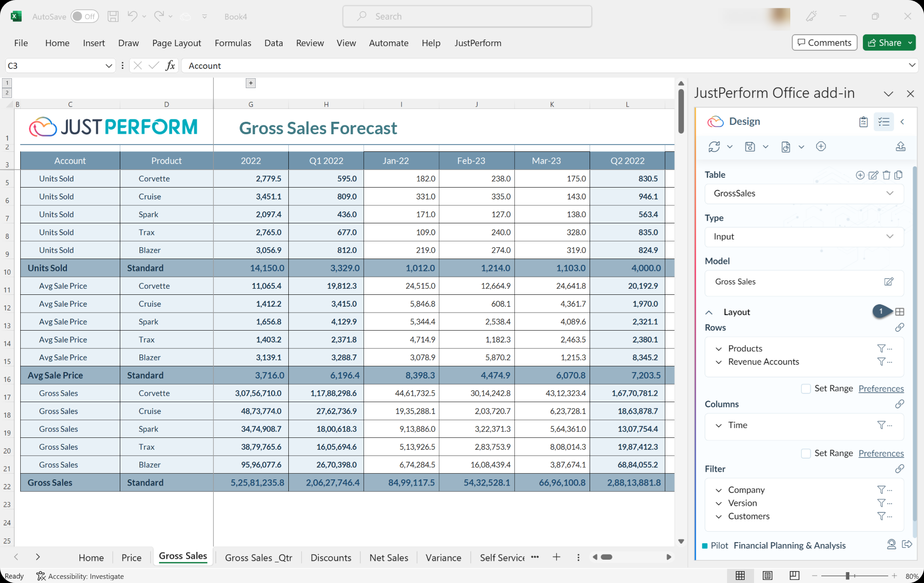Click inside the Search box at the top
Viewport: 924px width, 583px height.
tap(467, 16)
